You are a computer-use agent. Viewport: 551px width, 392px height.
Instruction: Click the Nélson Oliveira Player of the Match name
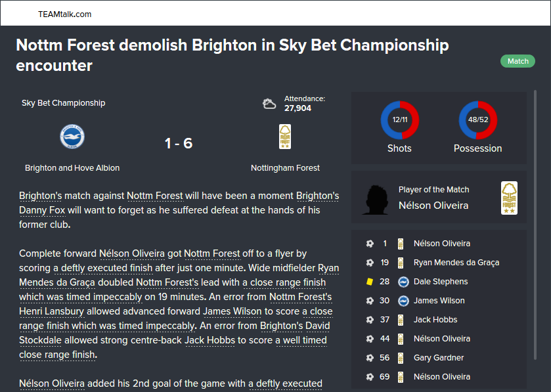(x=433, y=206)
